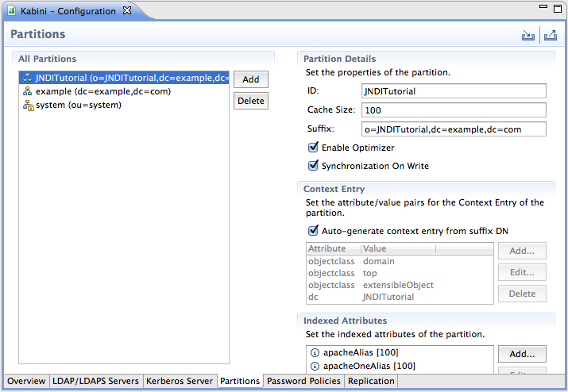Click the import configuration icon

tap(527, 35)
